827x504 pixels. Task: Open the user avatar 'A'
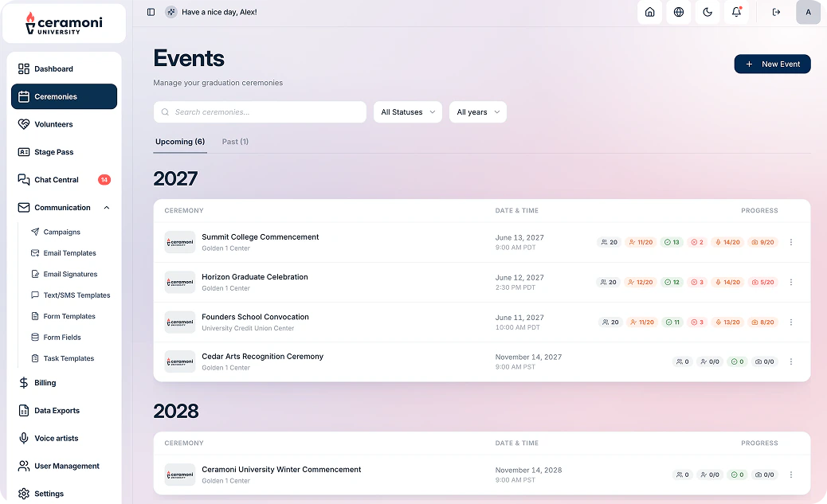[808, 12]
